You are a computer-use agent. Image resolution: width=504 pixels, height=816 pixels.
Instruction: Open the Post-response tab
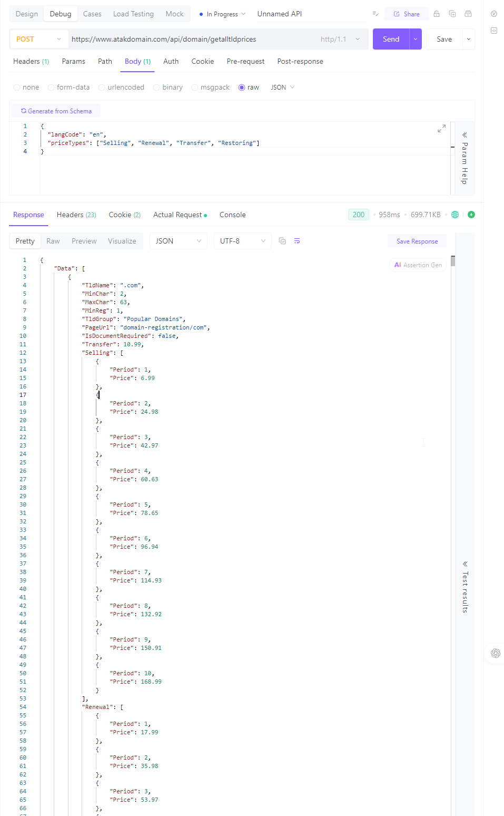pyautogui.click(x=300, y=61)
